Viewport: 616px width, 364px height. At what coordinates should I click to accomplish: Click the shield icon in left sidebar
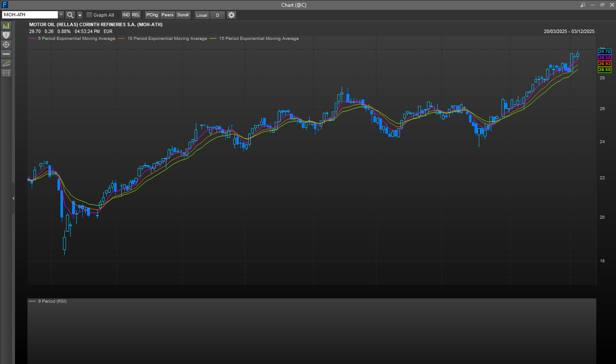pyautogui.click(x=6, y=35)
